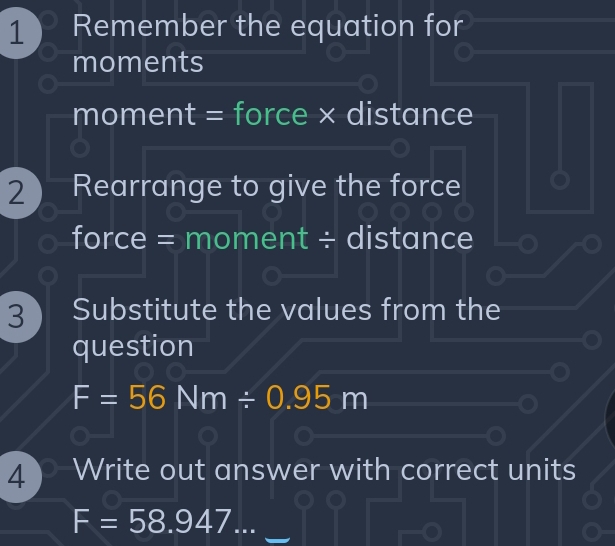Click the dark circular button at right edge
Image resolution: width=615 pixels, height=546 pixels.
coord(610,418)
